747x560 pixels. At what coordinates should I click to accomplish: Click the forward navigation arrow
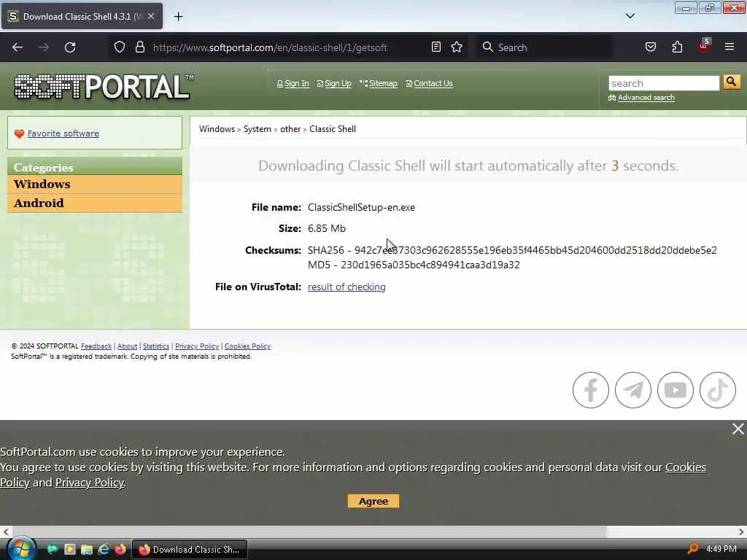coord(44,47)
